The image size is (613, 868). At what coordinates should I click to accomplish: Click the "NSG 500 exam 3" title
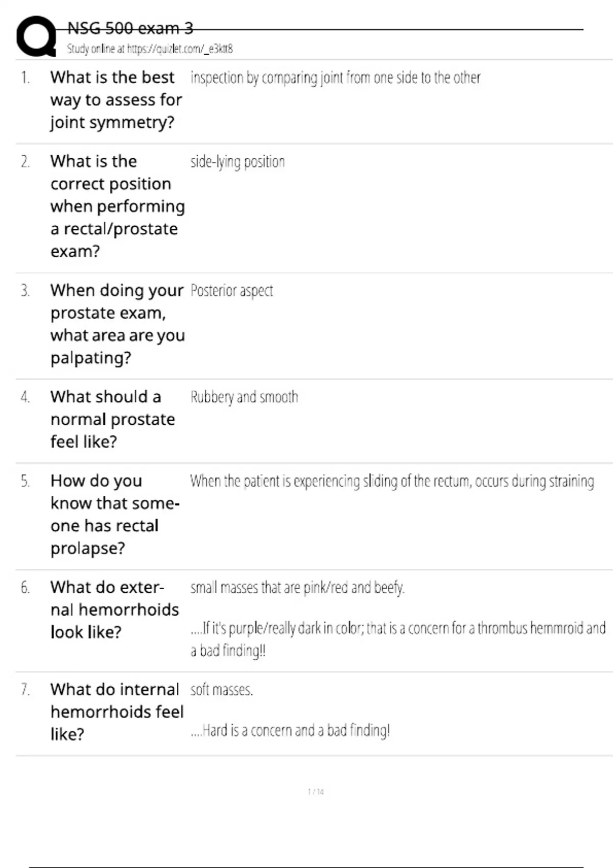coord(130,29)
